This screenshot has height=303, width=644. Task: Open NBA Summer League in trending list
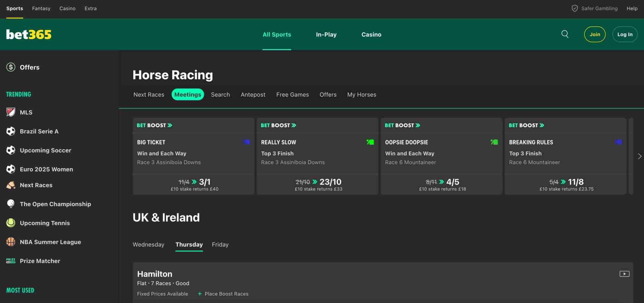50,242
